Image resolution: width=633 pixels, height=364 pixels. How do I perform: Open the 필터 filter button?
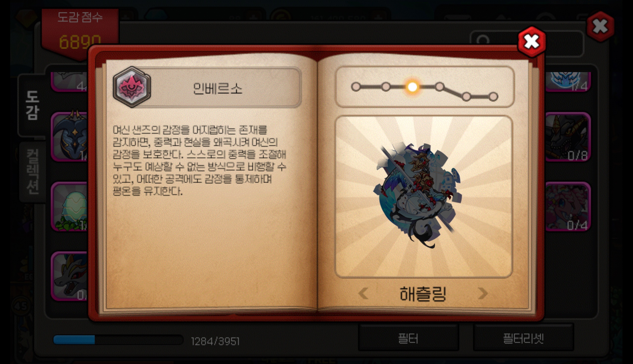(408, 338)
